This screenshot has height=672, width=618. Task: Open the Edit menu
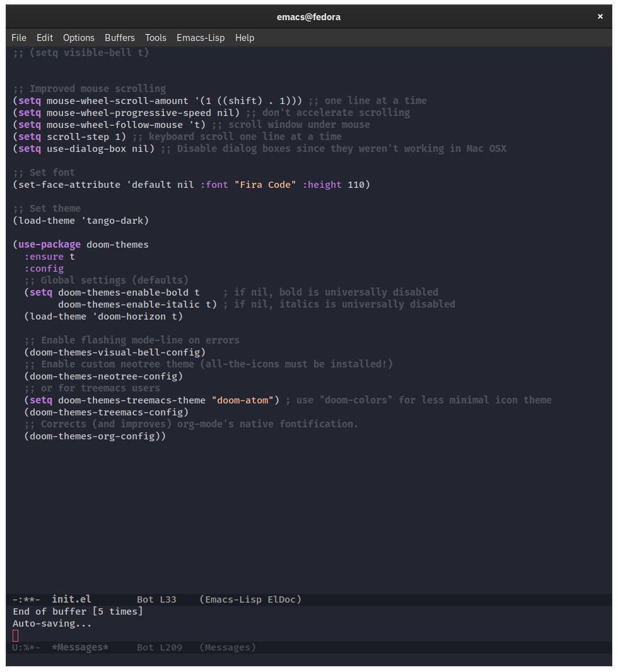click(x=44, y=38)
